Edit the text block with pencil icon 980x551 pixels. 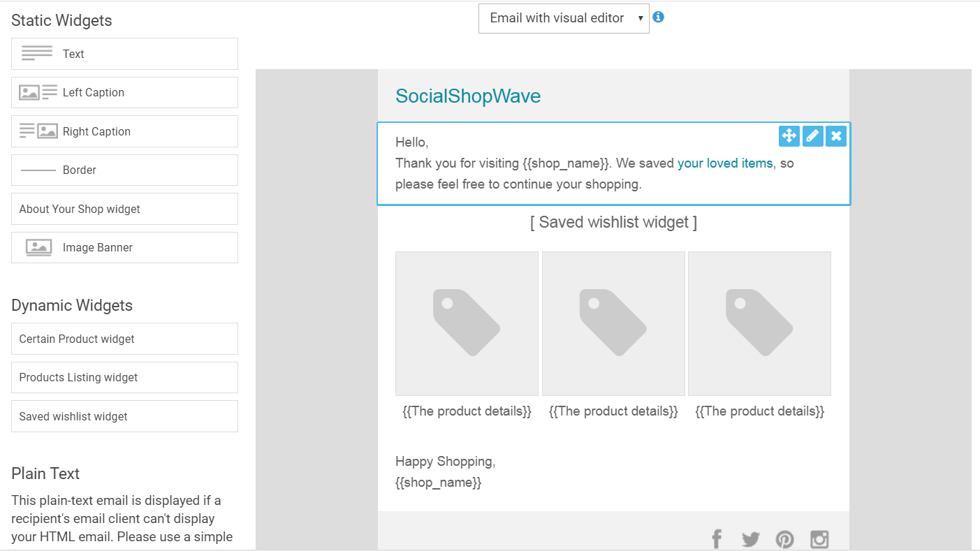coord(812,136)
